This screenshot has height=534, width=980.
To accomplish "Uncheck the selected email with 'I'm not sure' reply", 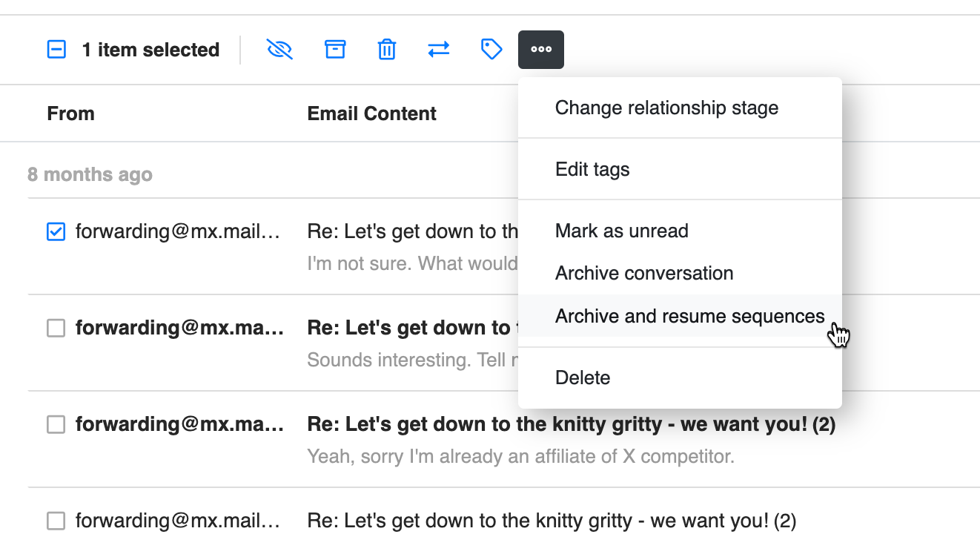I will coord(56,232).
